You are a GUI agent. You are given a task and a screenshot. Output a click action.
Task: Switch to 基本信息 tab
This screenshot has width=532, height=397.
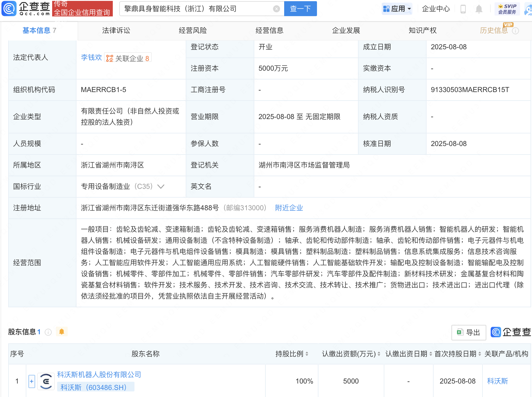39,30
